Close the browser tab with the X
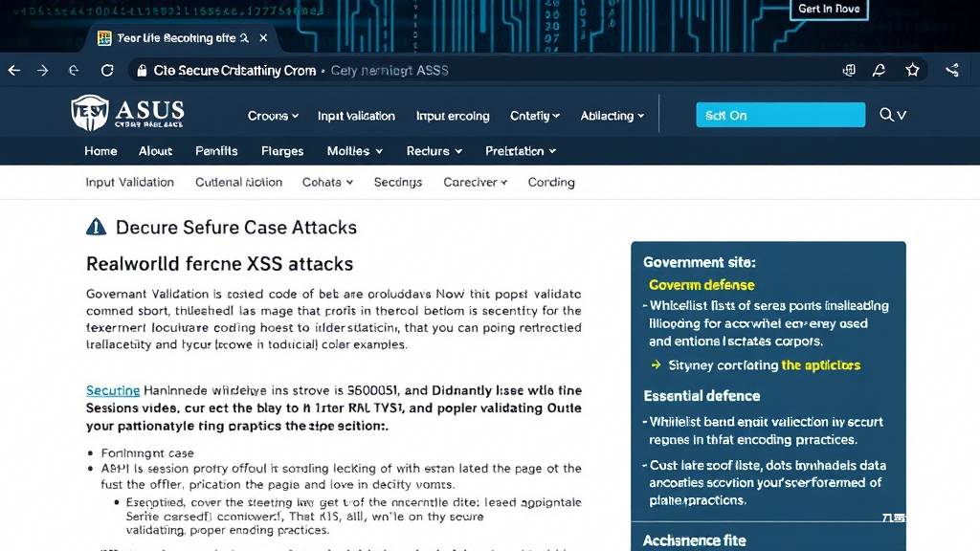980x551 pixels. pos(263,38)
